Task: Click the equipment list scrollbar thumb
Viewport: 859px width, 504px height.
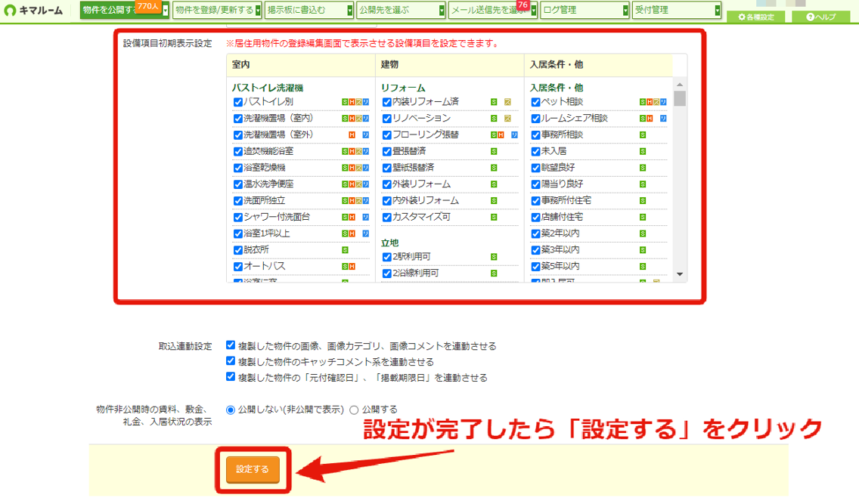Action: [680, 98]
